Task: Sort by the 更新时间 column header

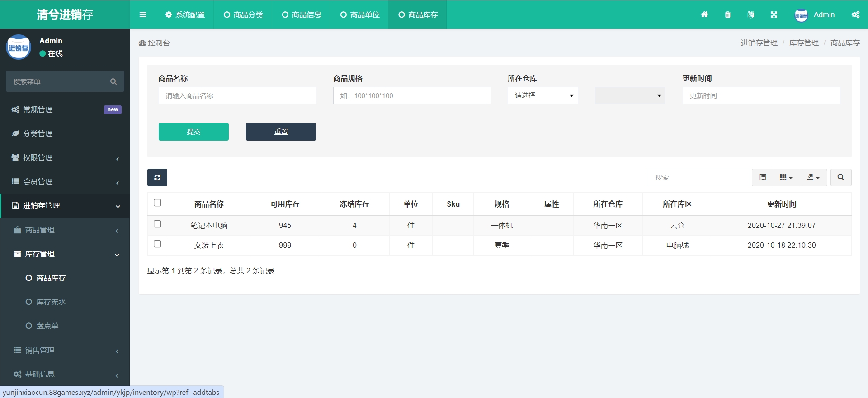Action: (x=782, y=204)
